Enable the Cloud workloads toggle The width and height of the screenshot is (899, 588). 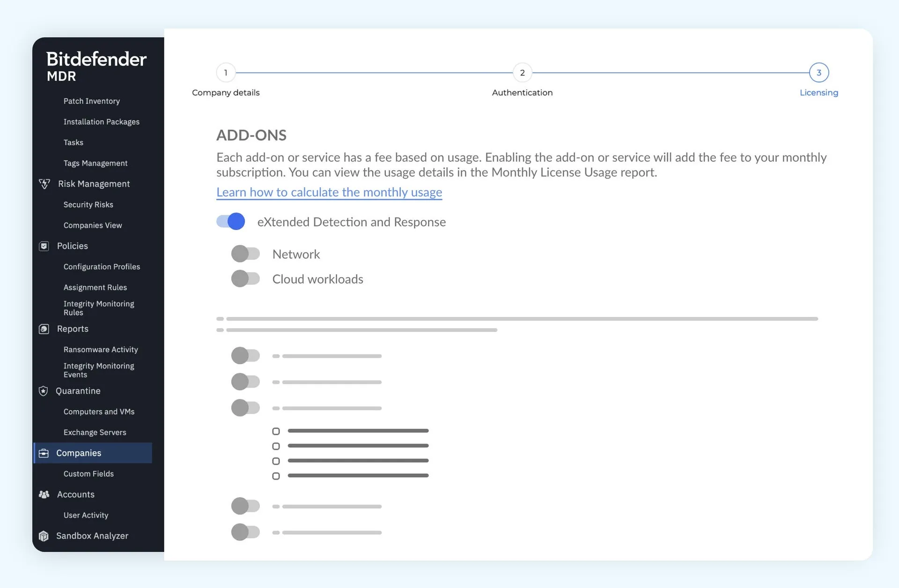[245, 279]
